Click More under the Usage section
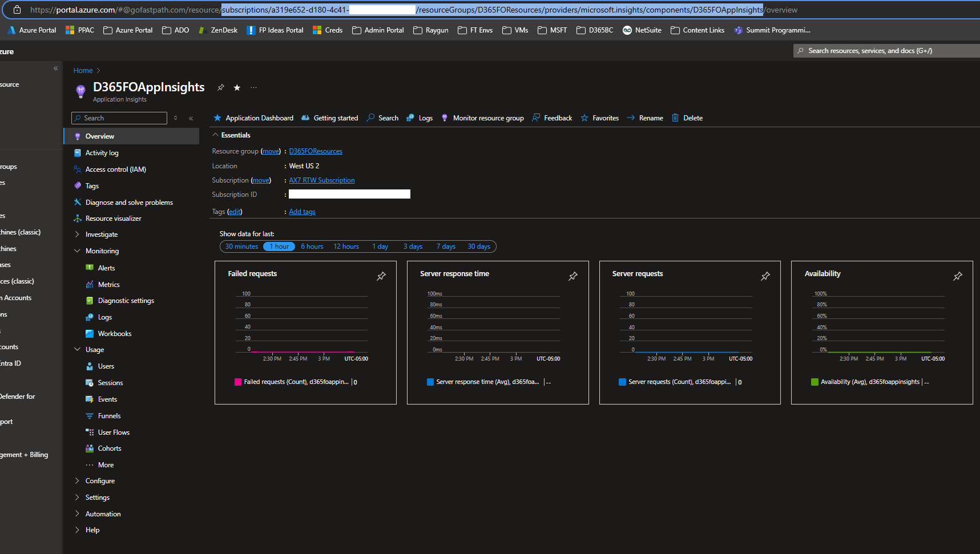The image size is (980, 554). tap(106, 465)
